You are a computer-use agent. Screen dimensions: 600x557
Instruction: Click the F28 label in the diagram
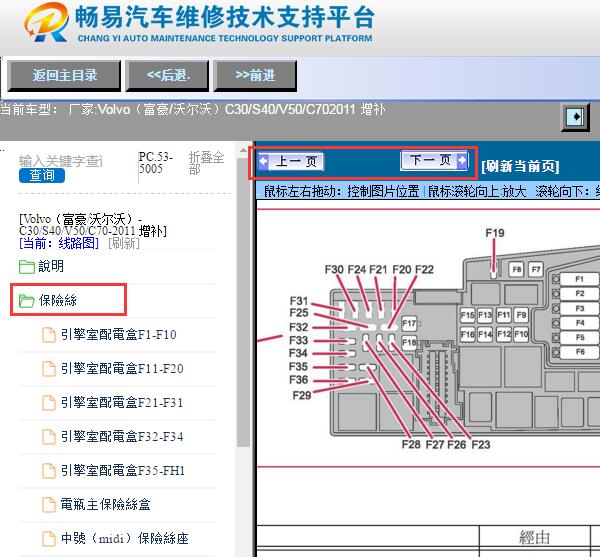411,445
